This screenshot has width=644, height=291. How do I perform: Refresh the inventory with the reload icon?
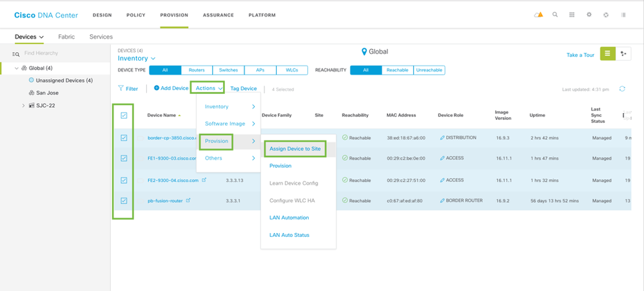pyautogui.click(x=622, y=89)
